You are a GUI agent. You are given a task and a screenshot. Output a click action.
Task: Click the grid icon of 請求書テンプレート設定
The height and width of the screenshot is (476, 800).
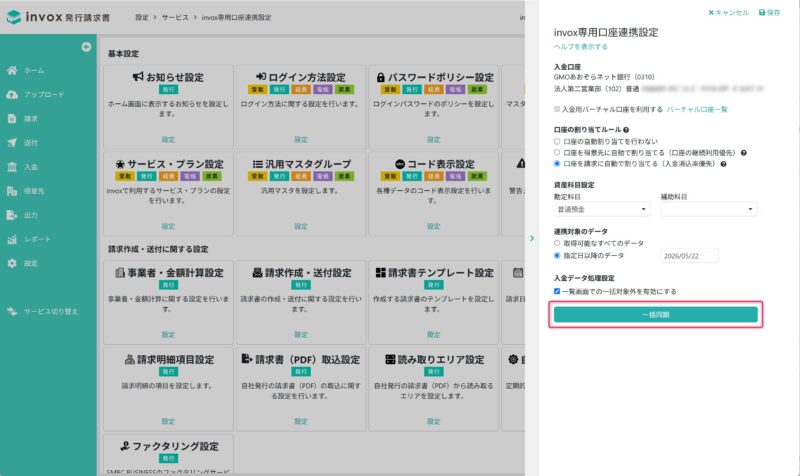point(381,273)
